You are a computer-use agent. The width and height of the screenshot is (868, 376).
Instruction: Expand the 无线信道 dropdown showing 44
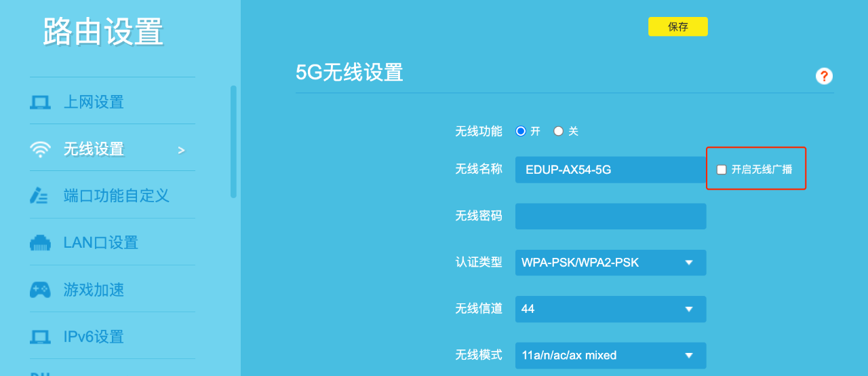point(610,309)
